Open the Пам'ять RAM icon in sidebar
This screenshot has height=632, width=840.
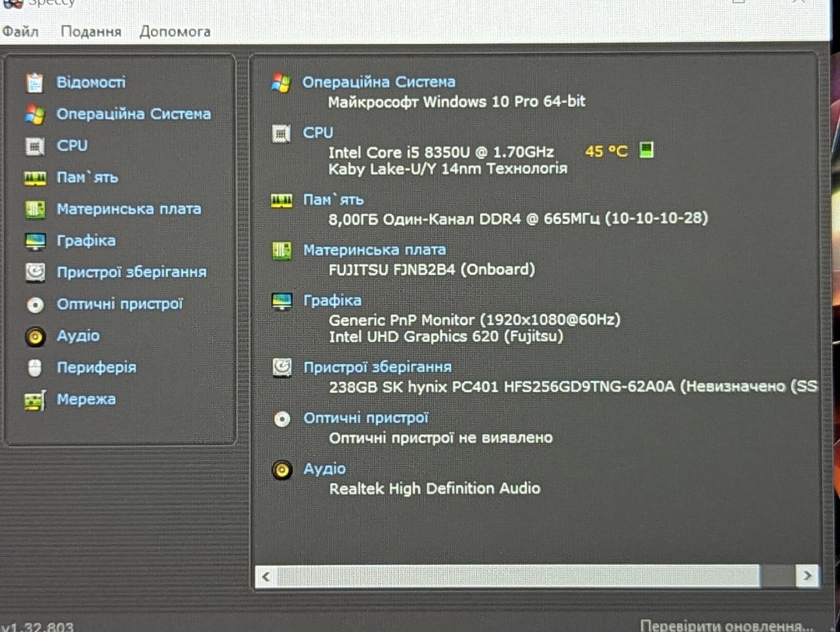pos(35,178)
